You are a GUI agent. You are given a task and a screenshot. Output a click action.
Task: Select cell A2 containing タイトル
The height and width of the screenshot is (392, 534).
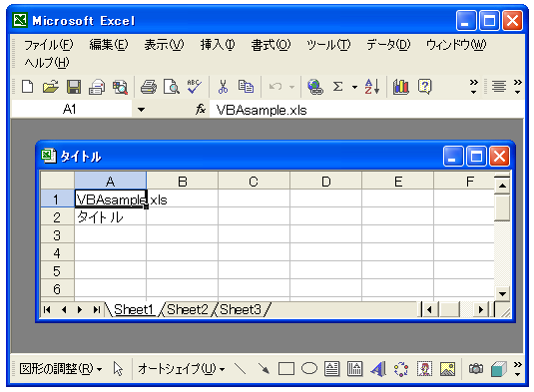111,217
